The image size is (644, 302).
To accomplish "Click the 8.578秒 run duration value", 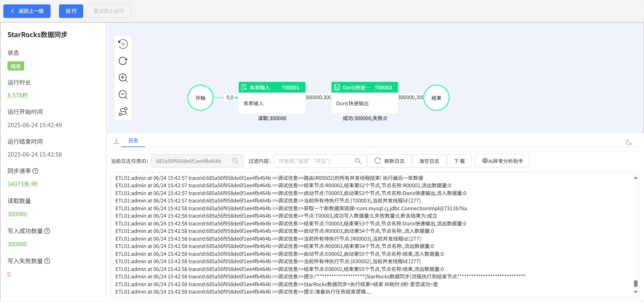I will (x=18, y=95).
